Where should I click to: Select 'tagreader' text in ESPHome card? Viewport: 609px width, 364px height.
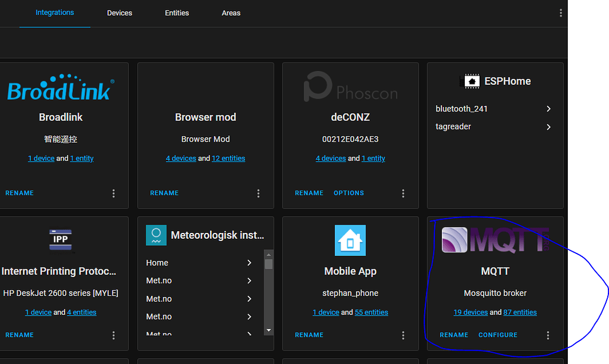coord(453,127)
